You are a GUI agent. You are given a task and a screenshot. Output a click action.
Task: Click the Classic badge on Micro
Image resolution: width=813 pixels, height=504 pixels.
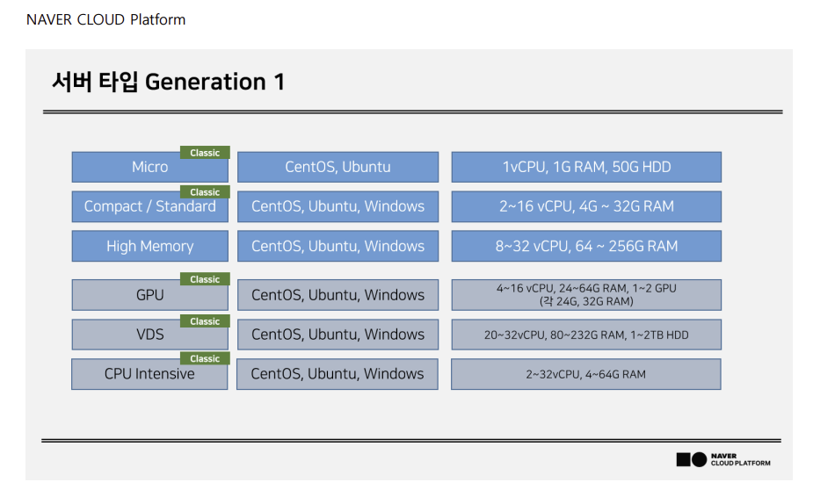[x=205, y=153]
